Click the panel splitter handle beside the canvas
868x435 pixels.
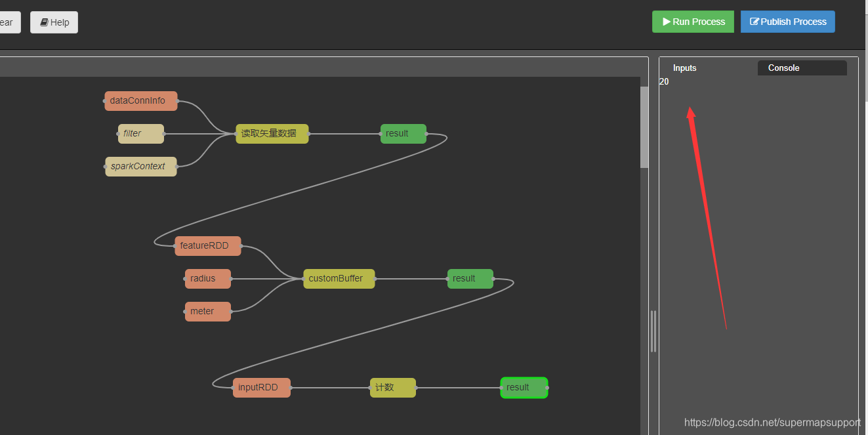653,331
